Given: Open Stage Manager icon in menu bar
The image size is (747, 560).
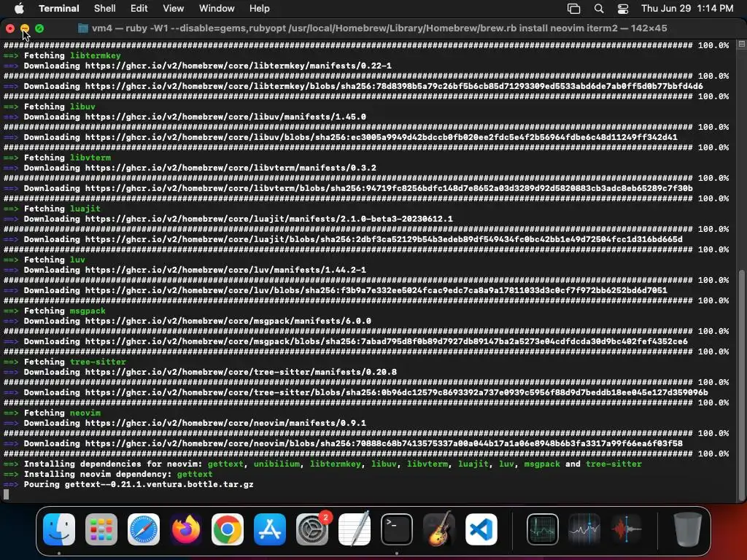Looking at the screenshot, I should (573, 9).
